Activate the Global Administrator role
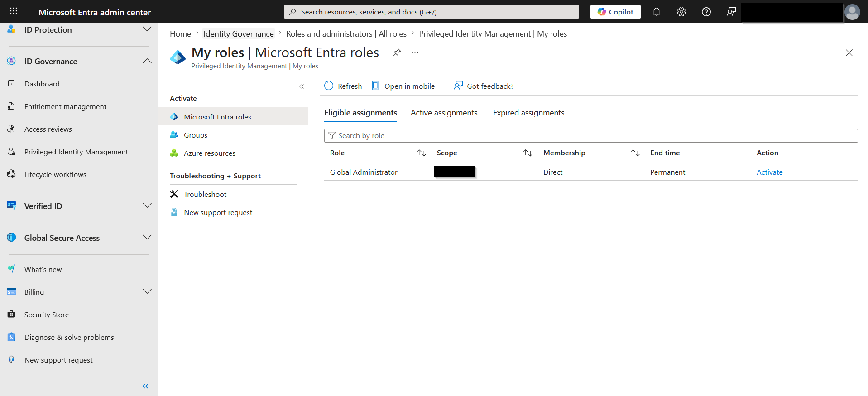 pos(769,172)
